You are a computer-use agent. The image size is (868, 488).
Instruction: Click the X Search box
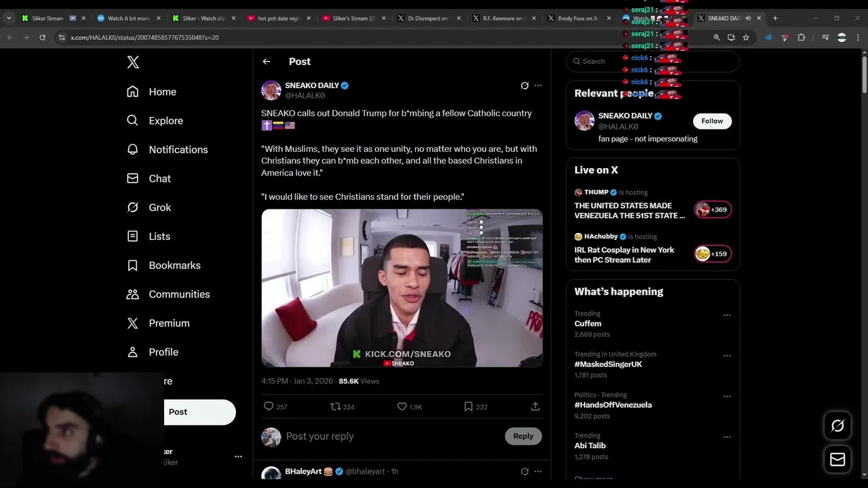click(652, 61)
